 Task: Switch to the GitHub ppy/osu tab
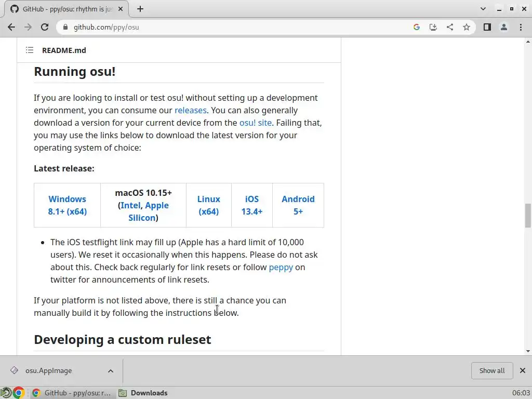click(66, 9)
